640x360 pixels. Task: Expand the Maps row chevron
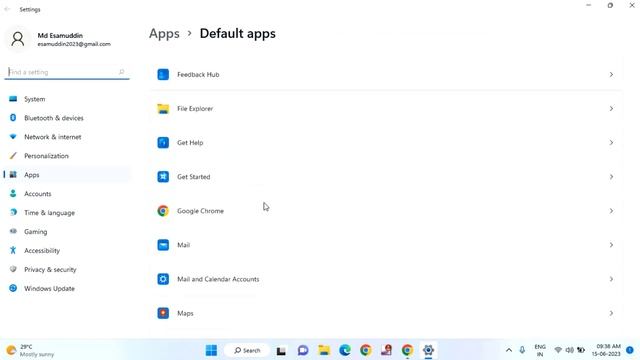611,313
